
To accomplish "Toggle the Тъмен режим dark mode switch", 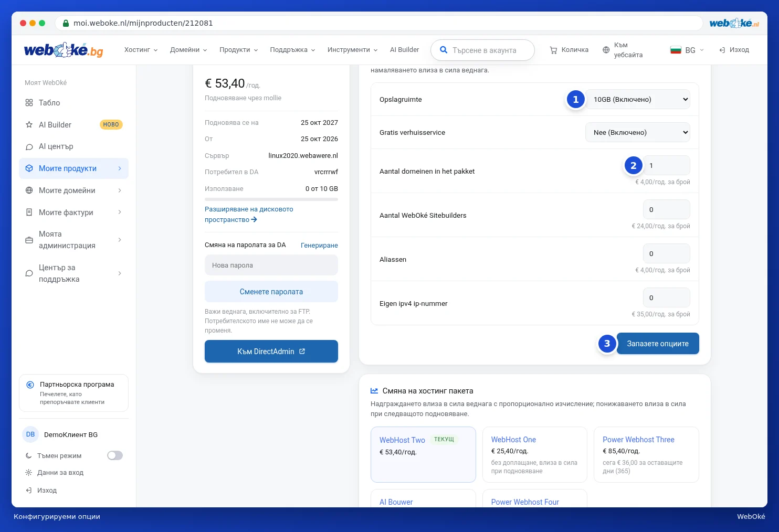I will pos(115,455).
